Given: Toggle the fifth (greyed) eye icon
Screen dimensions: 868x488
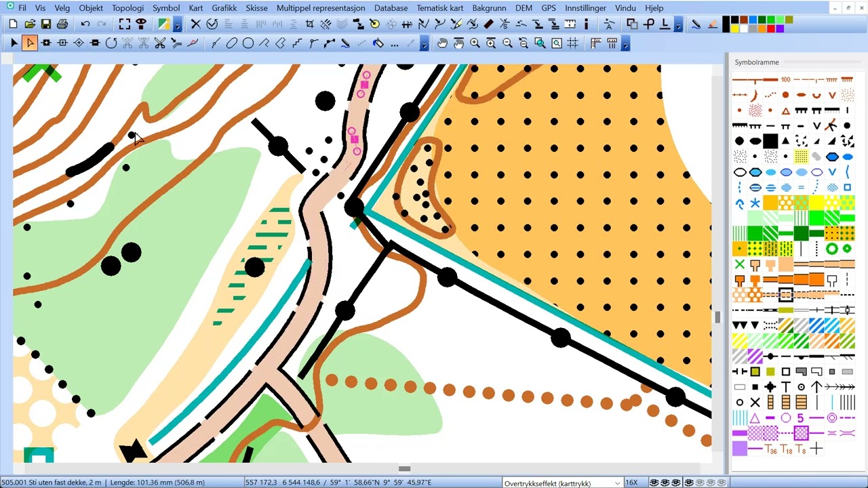Looking at the screenshot, I should (x=700, y=483).
